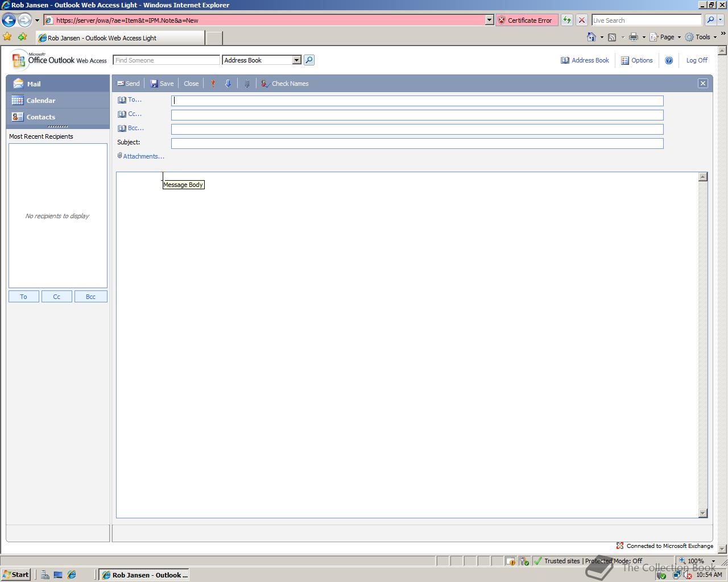The width and height of the screenshot is (728, 582).
Task: Click Rob Jansen - Outlook taskbar button
Action: (144, 575)
